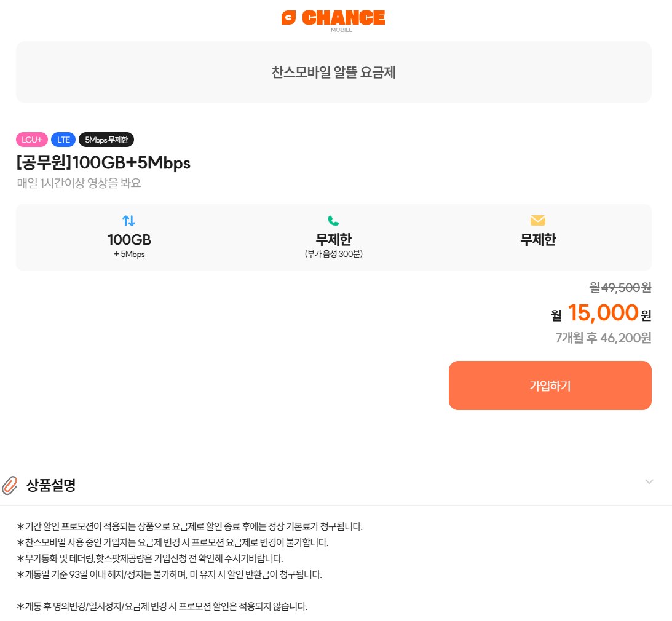Screen dimensions: 672x621
Task: Click the 7개월 후 46,200원 notice text
Action: (x=603, y=337)
